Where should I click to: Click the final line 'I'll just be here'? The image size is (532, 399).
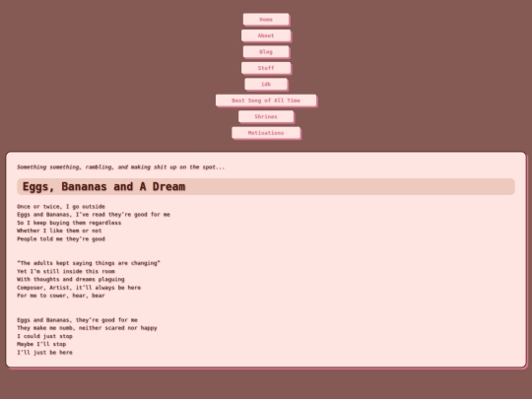coord(44,352)
